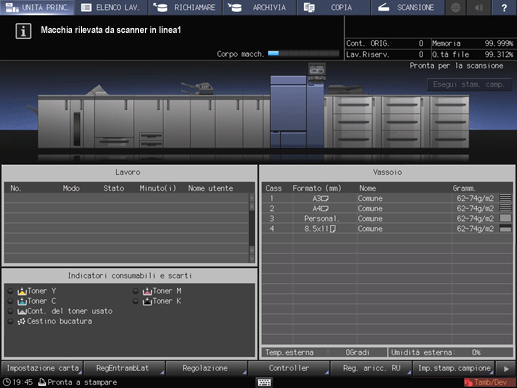Click the speaker sound icon
Screen dimensions: 517x388
coord(479,7)
